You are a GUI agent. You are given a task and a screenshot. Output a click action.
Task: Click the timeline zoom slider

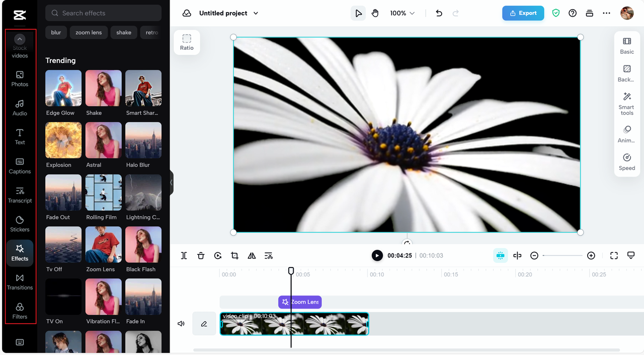[x=562, y=255]
